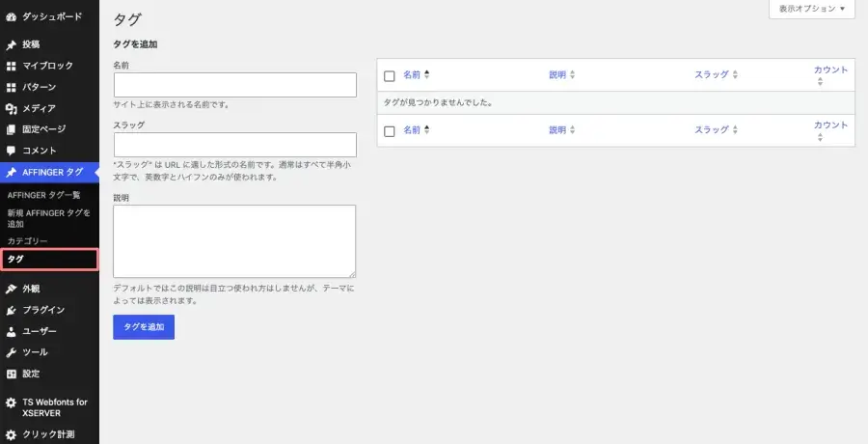868x444 pixels.
Task: Click the blue タグを追加 button
Action: (x=144, y=327)
